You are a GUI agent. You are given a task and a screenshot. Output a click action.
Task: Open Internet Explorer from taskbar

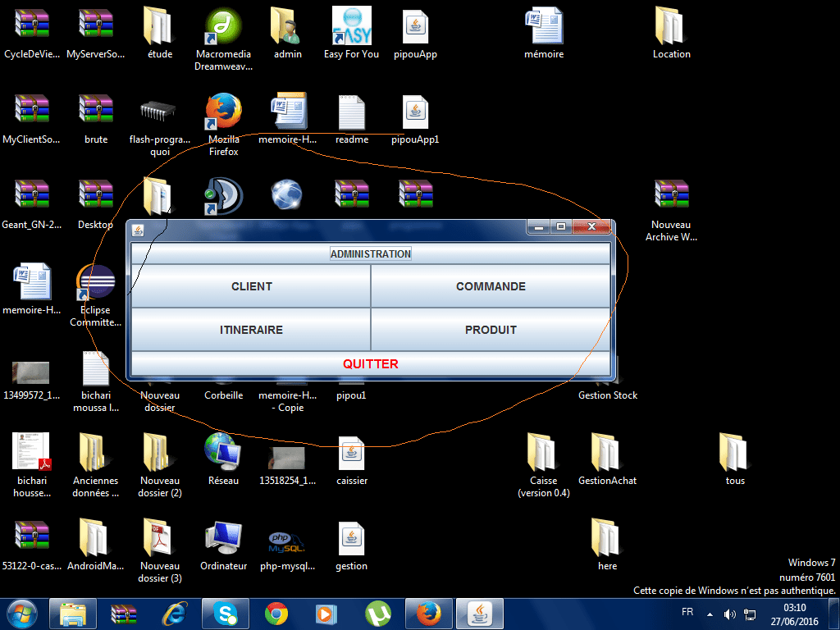(175, 614)
